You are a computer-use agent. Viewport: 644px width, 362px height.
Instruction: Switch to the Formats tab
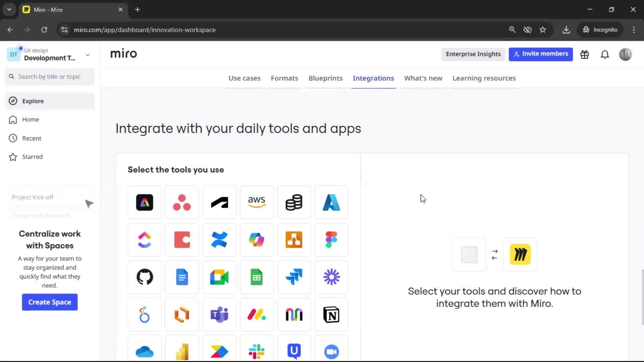tap(284, 78)
